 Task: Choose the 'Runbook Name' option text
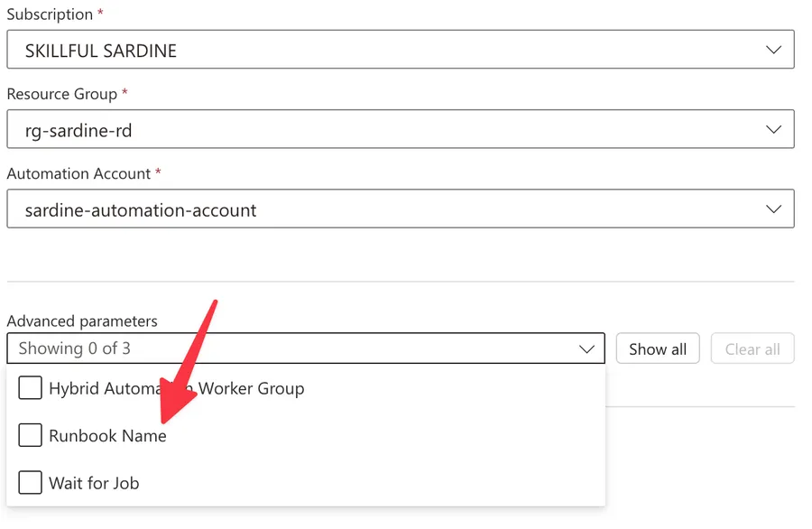point(108,436)
